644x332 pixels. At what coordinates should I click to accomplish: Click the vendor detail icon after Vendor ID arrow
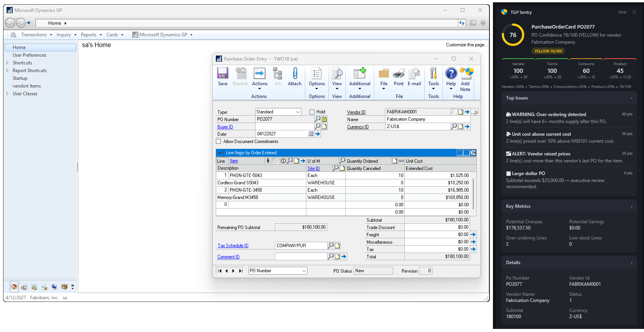(474, 112)
